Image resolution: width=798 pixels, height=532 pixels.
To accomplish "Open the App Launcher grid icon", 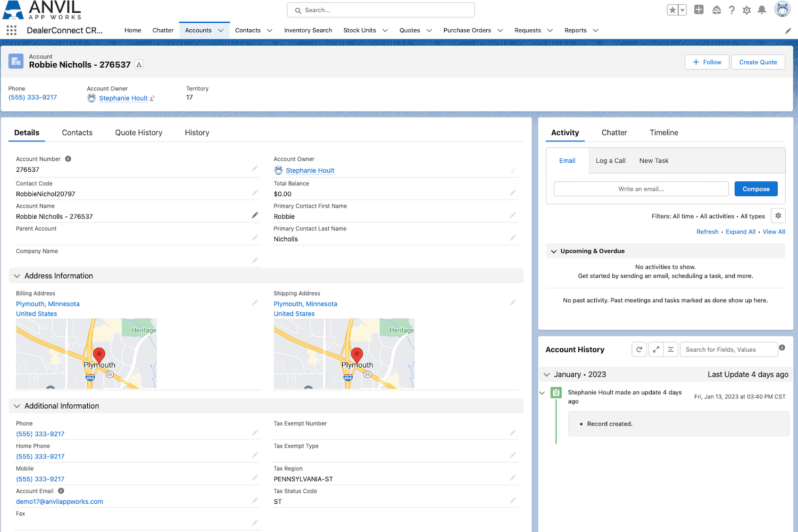I will tap(12, 30).
